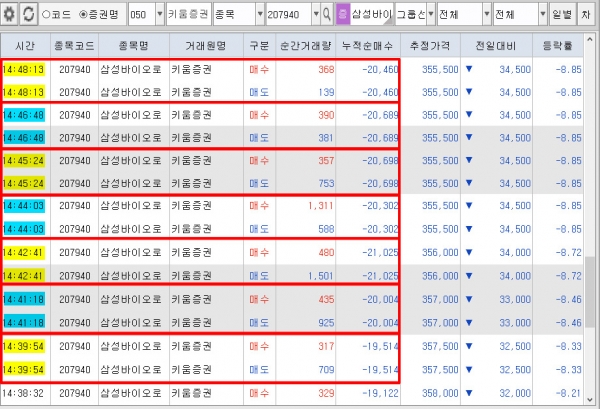Image resolution: width=600 pixels, height=409 pixels.
Task: Click volume cell 1,311
Action: (321, 206)
